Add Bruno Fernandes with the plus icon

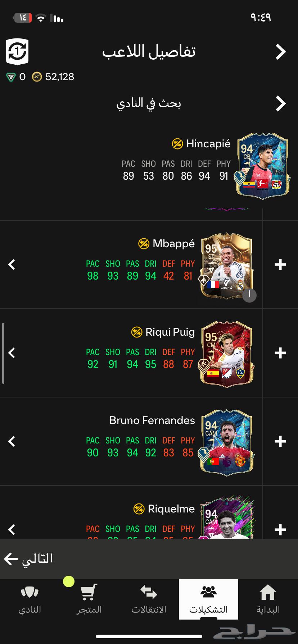(280, 442)
